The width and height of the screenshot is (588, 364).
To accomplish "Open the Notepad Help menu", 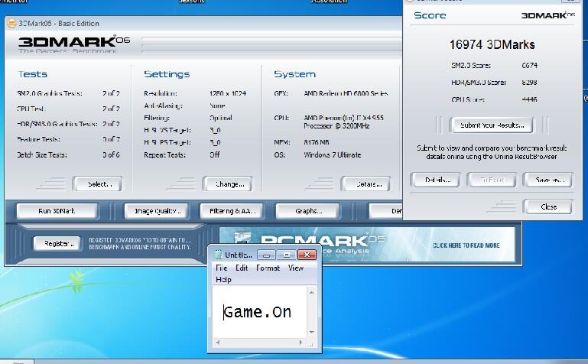I will [223, 280].
